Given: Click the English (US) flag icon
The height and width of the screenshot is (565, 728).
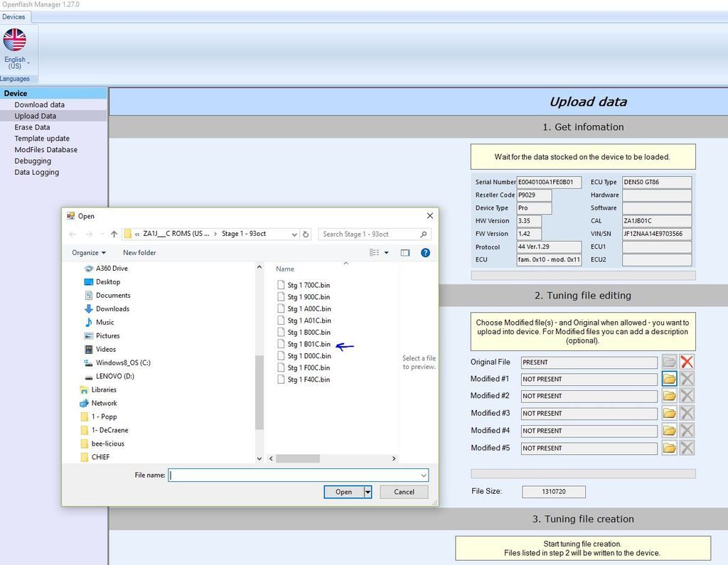Looking at the screenshot, I should pos(14,40).
